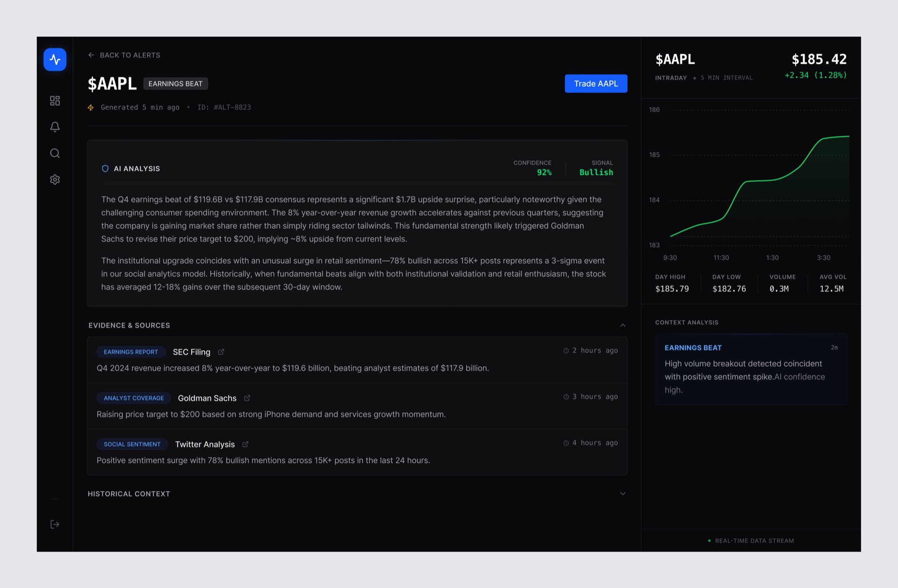Click the EARNINGS BEAT tag next to $AAPL
Screen dimensions: 898x588
click(175, 84)
